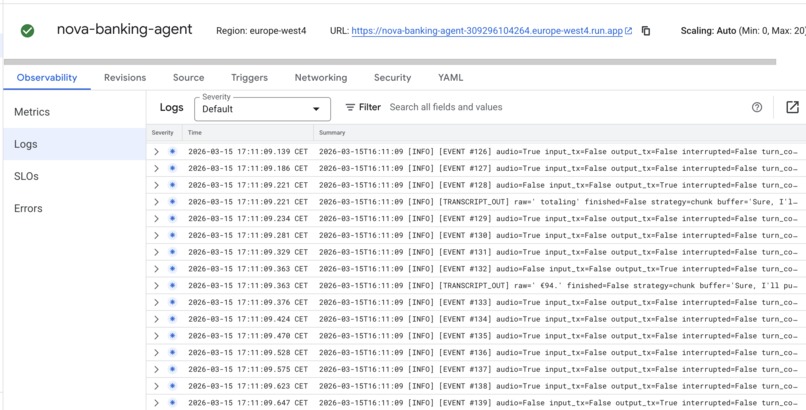
Task: Switch to the Networking tab
Action: (x=321, y=78)
